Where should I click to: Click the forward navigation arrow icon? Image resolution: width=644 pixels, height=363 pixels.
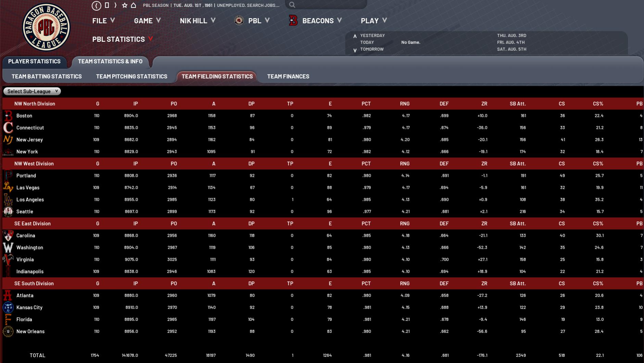pyautogui.click(x=115, y=5)
